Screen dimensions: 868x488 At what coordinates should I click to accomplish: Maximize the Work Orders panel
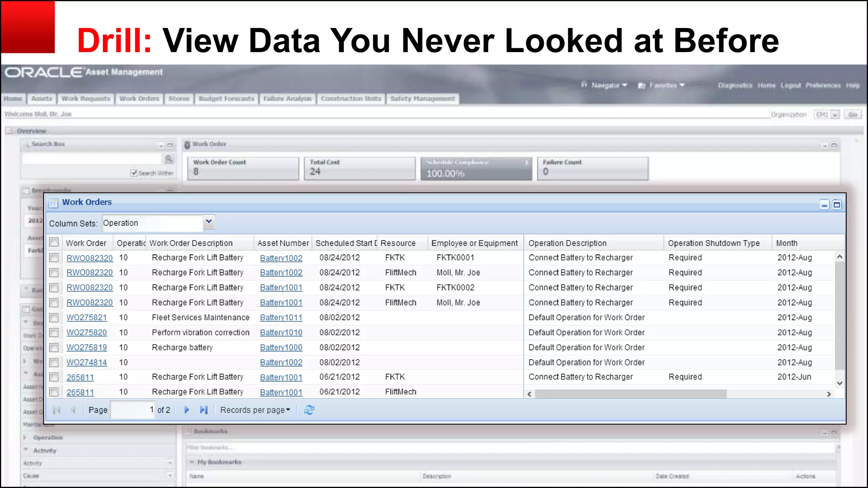[837, 205]
